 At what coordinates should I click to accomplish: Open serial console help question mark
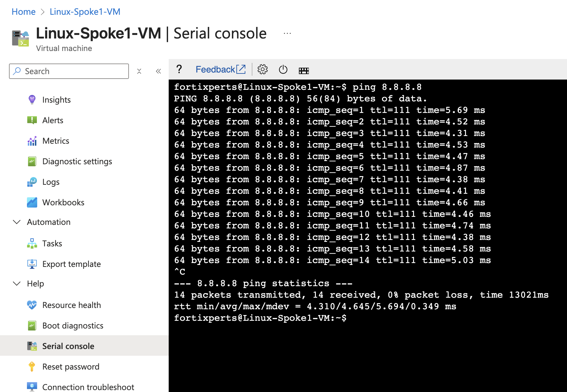click(x=179, y=69)
